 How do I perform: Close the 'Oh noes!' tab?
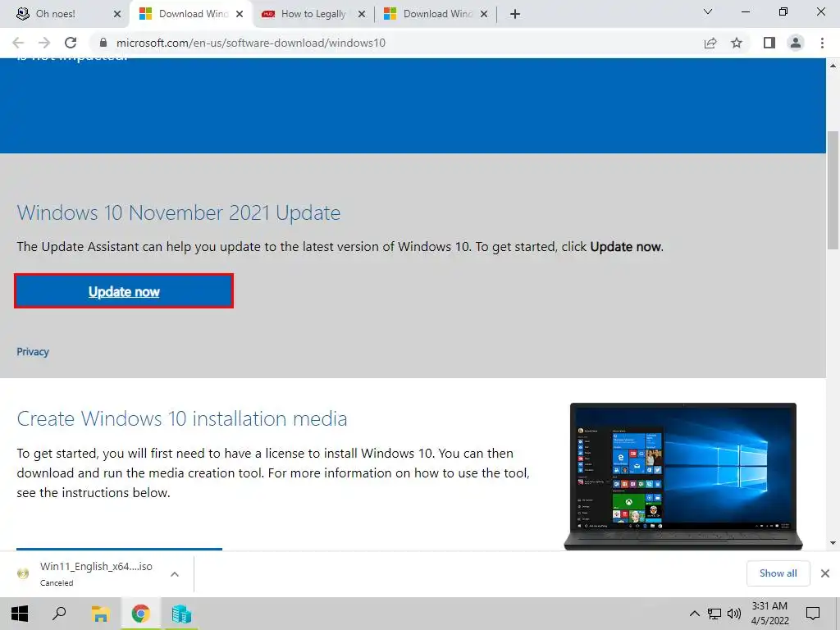(x=117, y=14)
